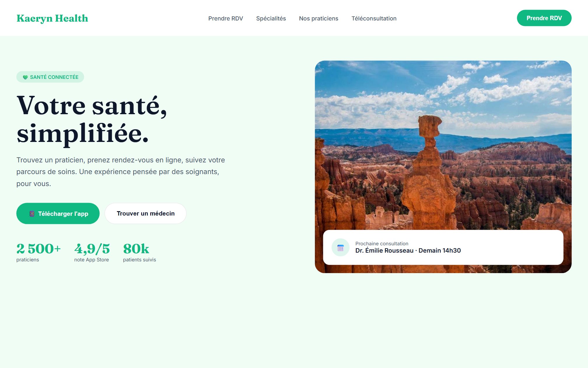Click the green heart icon in badge

[x=25, y=77]
